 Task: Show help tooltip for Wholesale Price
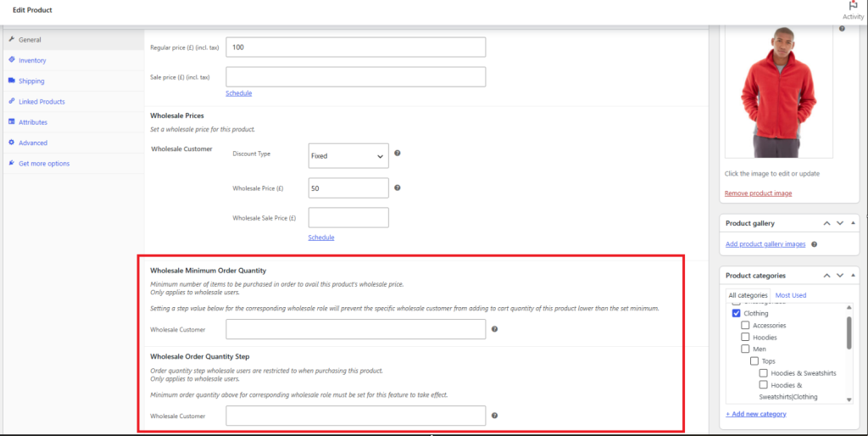[398, 187]
